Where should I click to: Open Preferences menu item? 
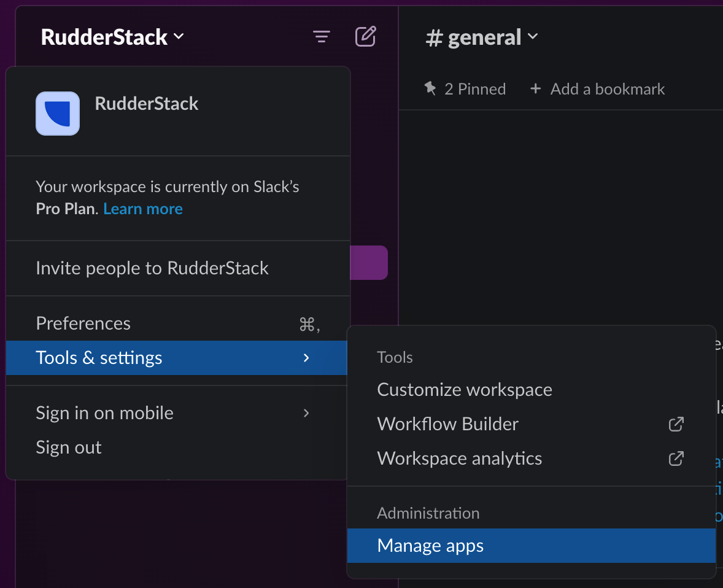click(178, 323)
